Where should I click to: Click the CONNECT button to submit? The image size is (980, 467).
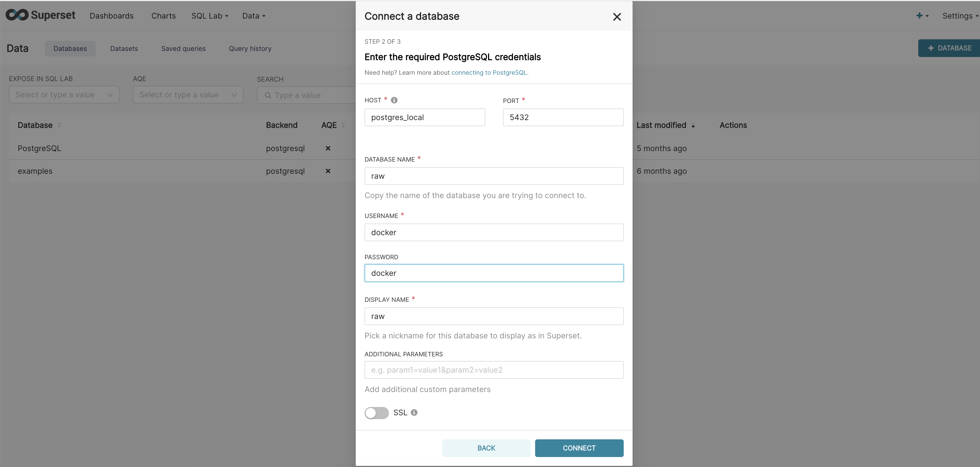tap(578, 448)
